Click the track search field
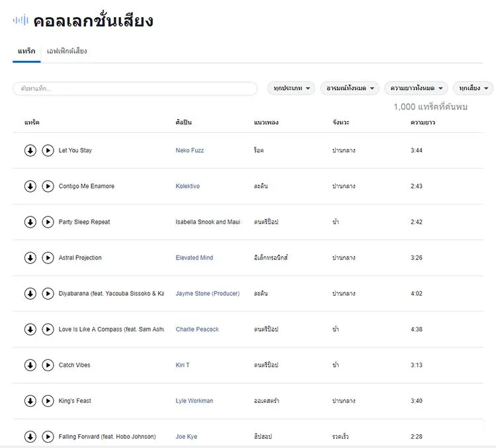This screenshot has height=448, width=496. click(x=135, y=89)
